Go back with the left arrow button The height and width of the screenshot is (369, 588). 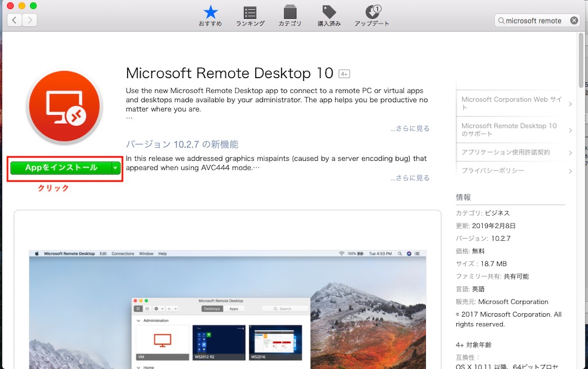click(x=15, y=20)
